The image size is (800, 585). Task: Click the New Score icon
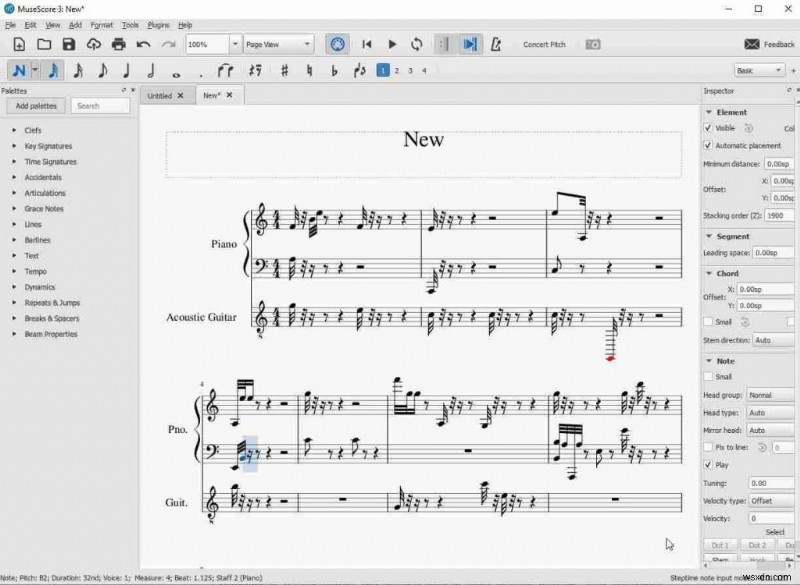pos(19,44)
